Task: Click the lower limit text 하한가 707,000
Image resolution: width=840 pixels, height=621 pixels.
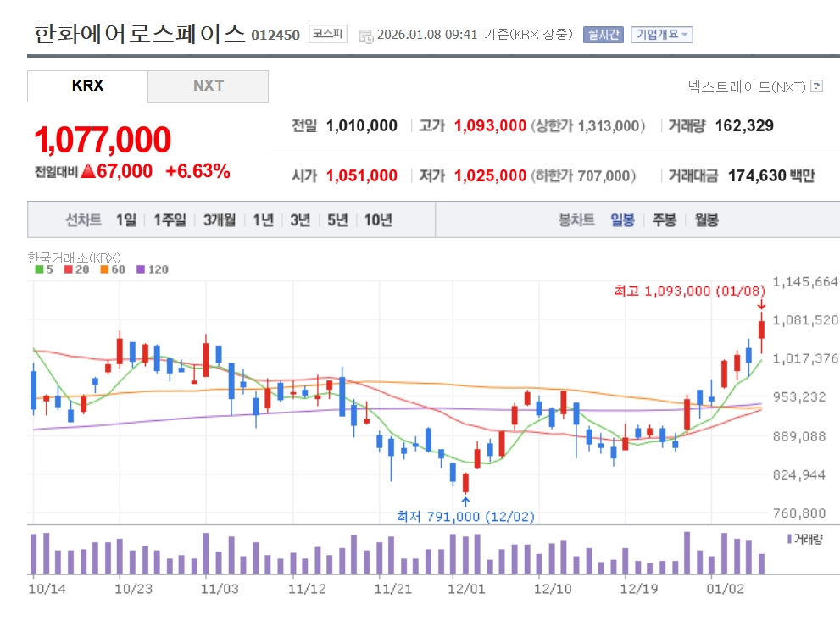Action: (x=583, y=175)
